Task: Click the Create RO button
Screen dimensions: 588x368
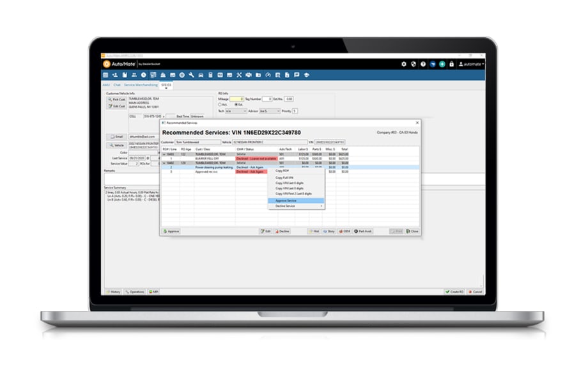Action: click(x=454, y=291)
